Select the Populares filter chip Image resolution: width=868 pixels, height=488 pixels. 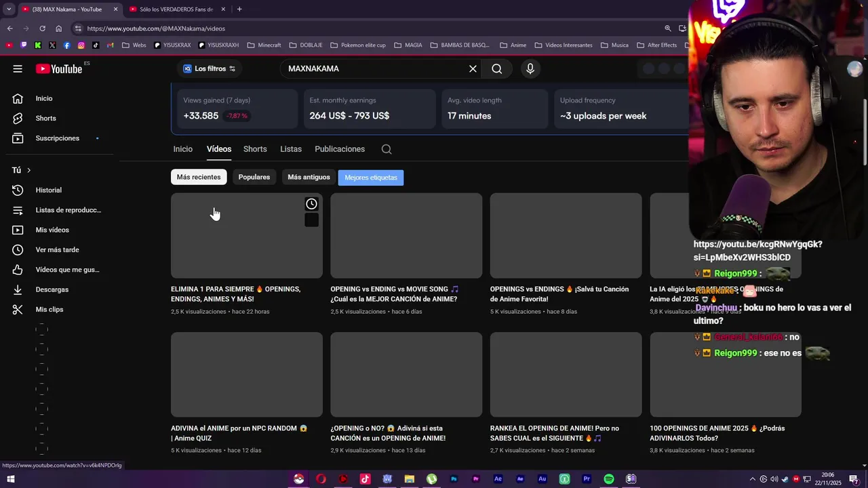coord(254,178)
